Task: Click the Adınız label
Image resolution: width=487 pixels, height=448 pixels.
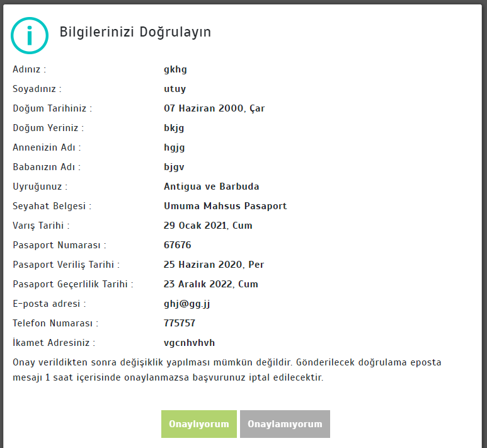Action: pyautogui.click(x=29, y=69)
